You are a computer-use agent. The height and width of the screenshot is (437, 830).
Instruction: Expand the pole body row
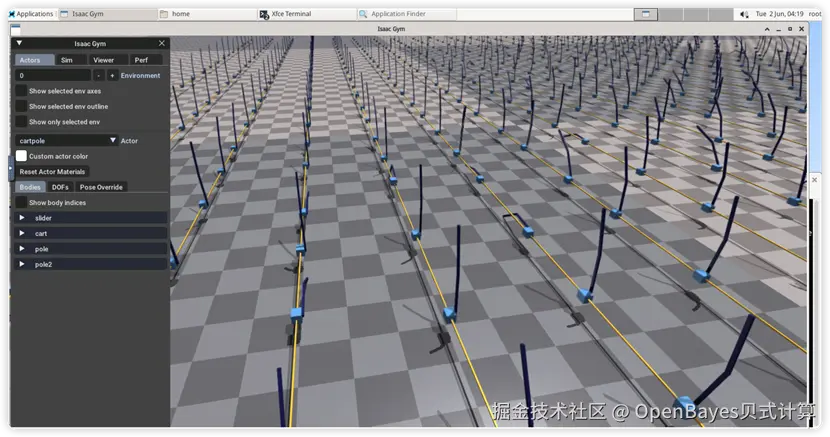pos(91,249)
